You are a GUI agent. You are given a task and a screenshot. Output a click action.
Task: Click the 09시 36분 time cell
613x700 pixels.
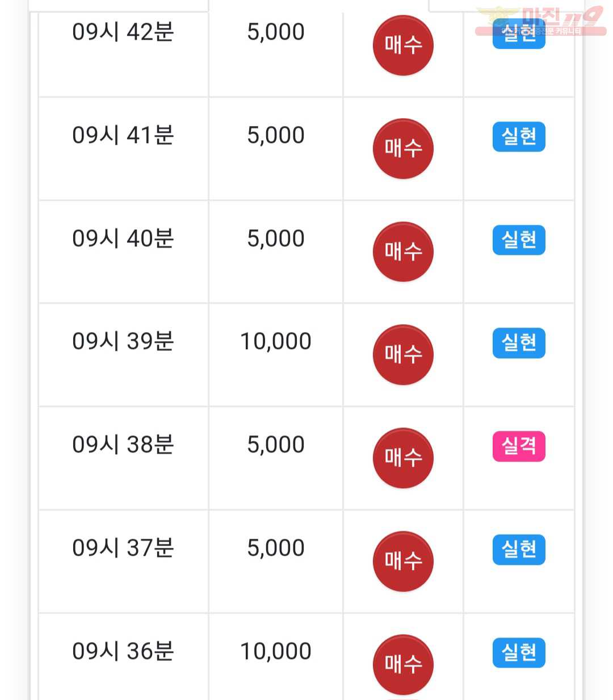[123, 651]
